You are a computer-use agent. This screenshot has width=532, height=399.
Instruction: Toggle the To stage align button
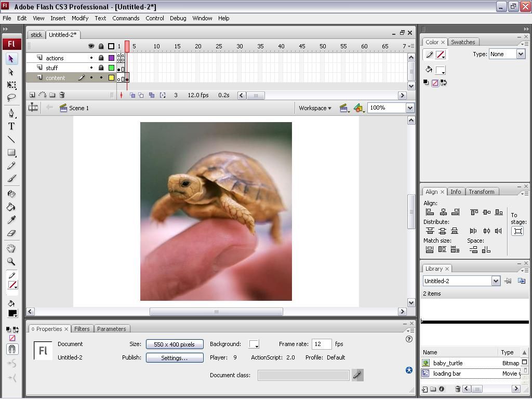pyautogui.click(x=517, y=231)
